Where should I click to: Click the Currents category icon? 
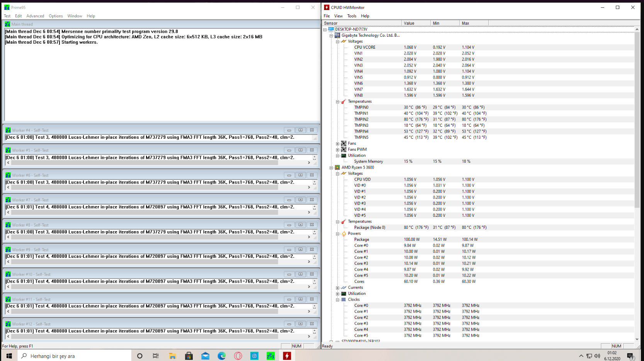pyautogui.click(x=343, y=288)
